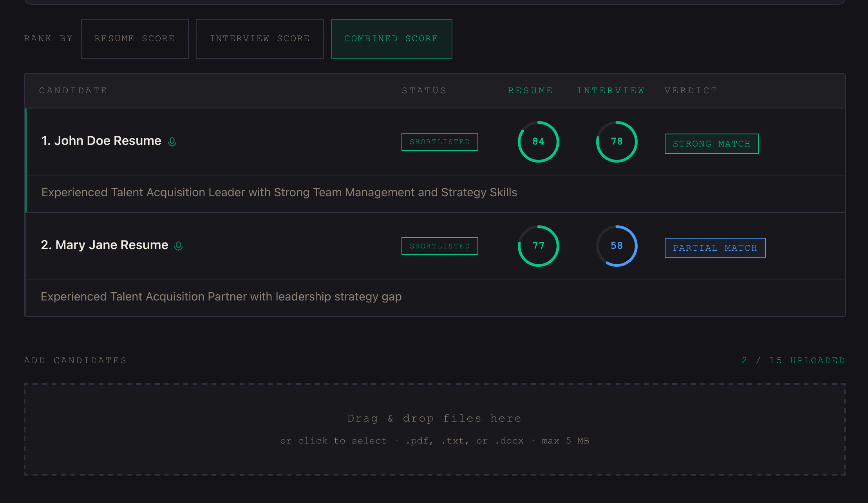Rank candidates by Resume Score
This screenshot has height=503, width=868.
[135, 39]
